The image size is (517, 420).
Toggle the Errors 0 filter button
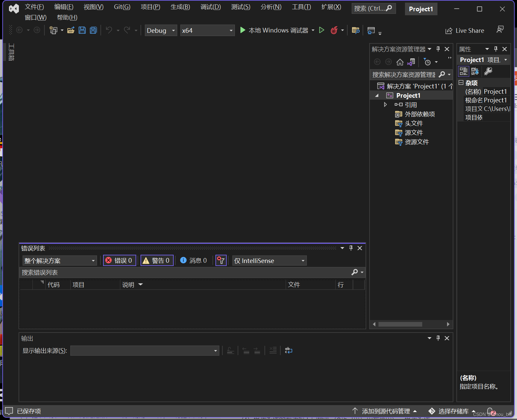click(120, 261)
